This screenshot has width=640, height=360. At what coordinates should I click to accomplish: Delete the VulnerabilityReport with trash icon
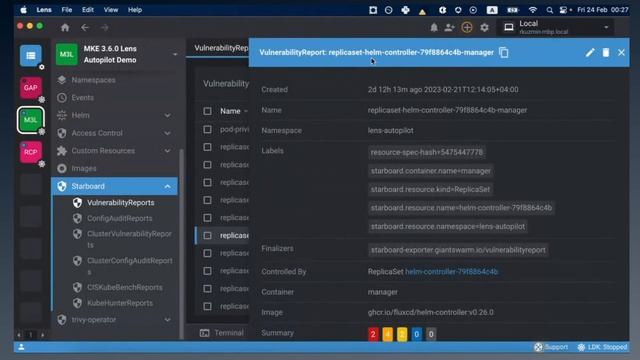(606, 52)
